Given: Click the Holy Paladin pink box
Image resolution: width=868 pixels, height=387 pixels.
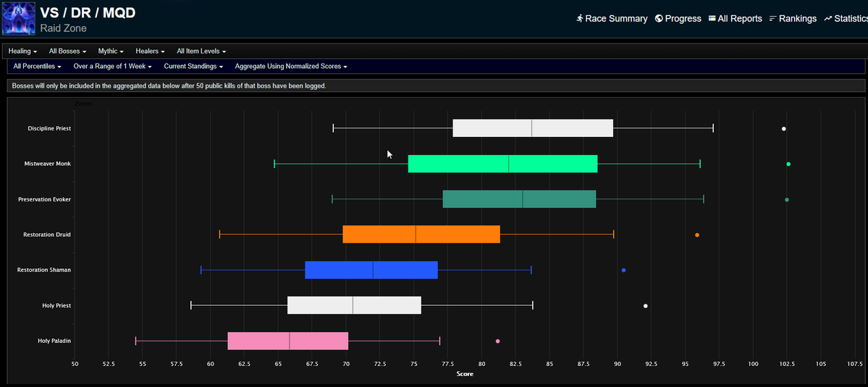Looking at the screenshot, I should pos(288,341).
